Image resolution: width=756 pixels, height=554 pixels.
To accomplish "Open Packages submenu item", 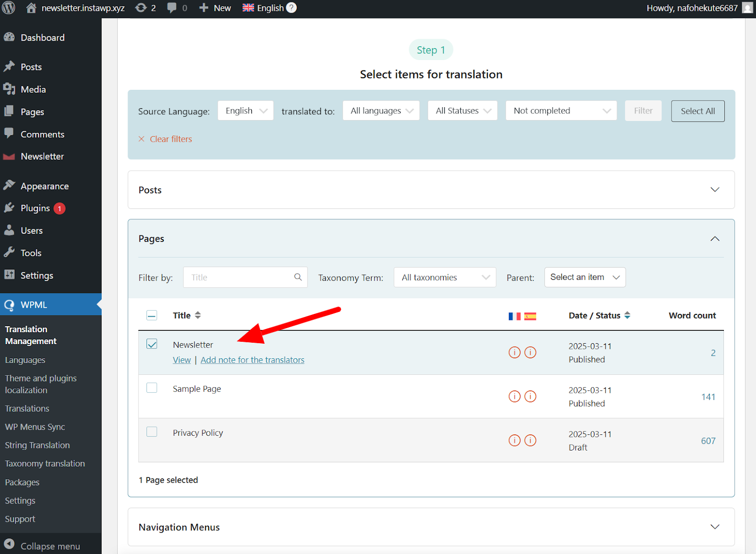I will pos(22,482).
